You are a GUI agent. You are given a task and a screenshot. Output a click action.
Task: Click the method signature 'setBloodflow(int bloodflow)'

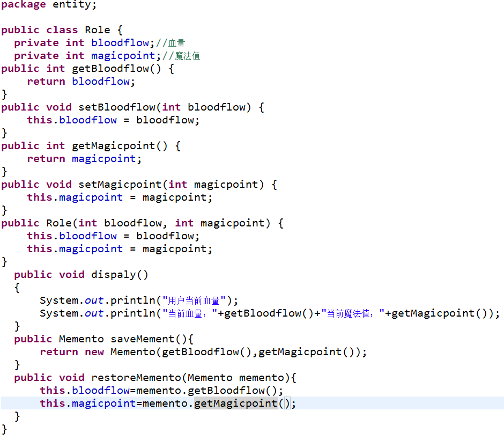pos(165,107)
